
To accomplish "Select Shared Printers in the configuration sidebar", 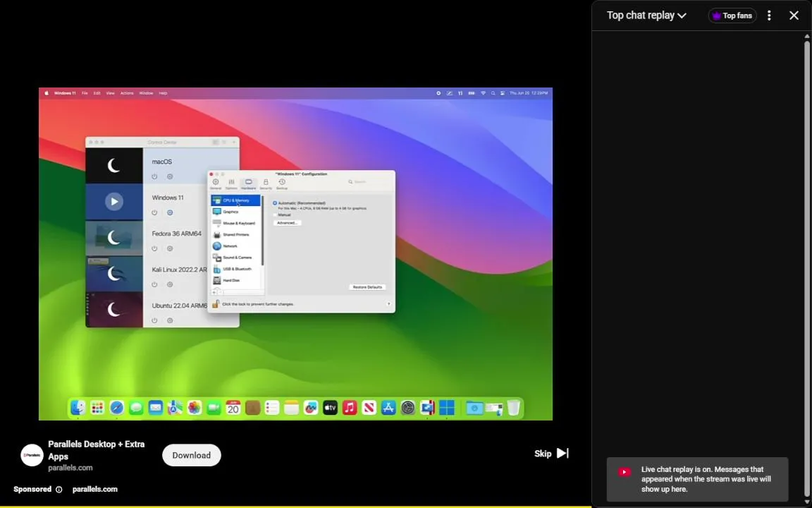I will tap(235, 234).
